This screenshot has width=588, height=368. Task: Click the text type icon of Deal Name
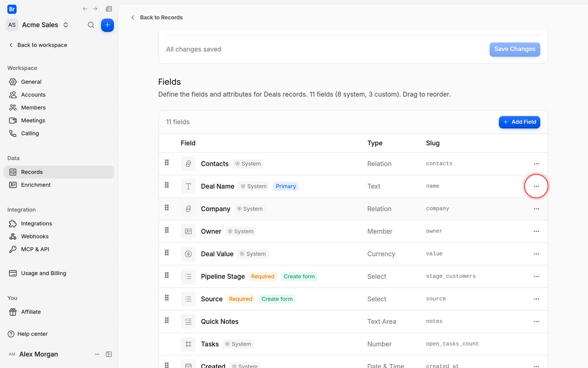coord(188,186)
